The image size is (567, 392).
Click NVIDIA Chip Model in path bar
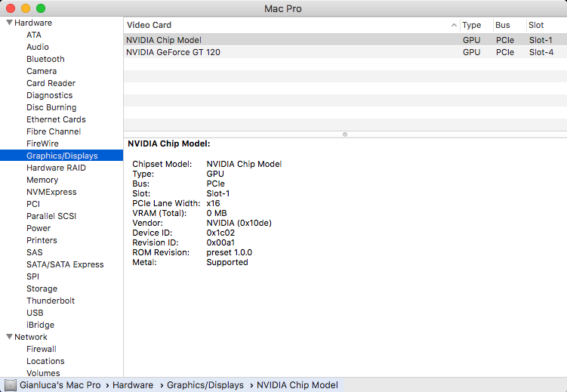pos(297,385)
